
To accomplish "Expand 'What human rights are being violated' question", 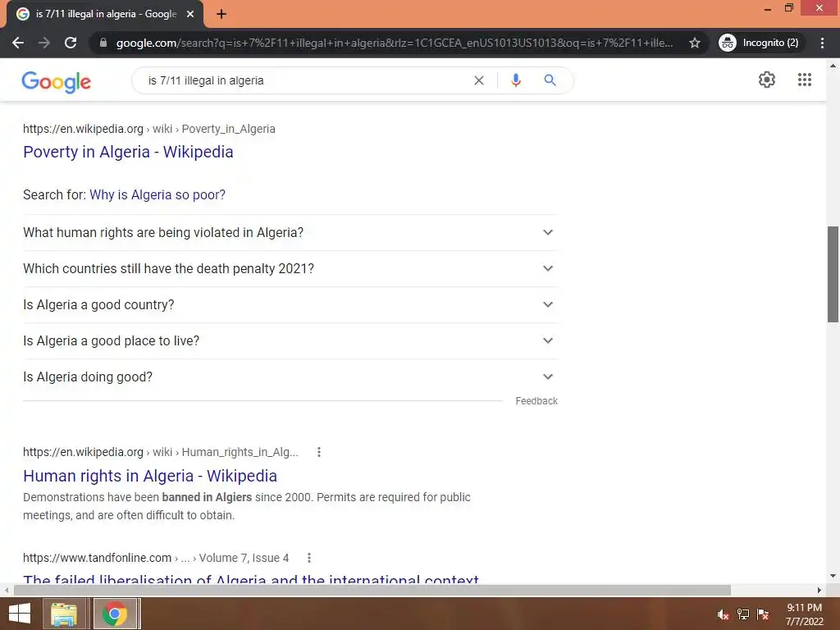I will (290, 232).
